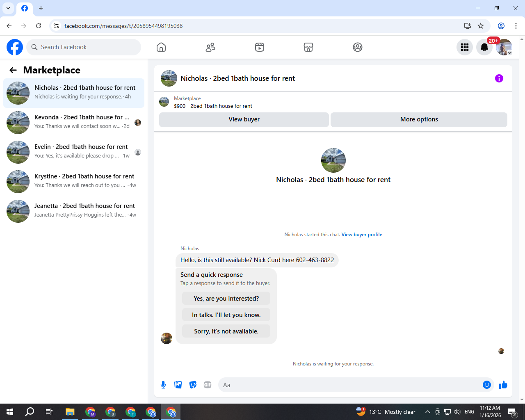Open Windows notification center icon
The image size is (525, 420).
(512, 412)
